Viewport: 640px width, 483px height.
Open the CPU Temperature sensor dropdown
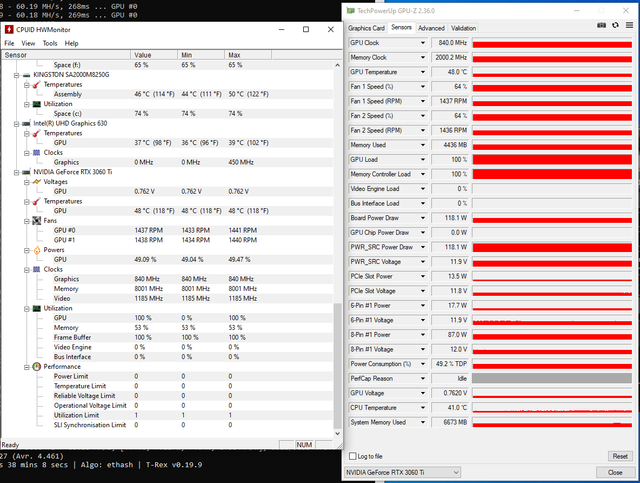click(423, 408)
